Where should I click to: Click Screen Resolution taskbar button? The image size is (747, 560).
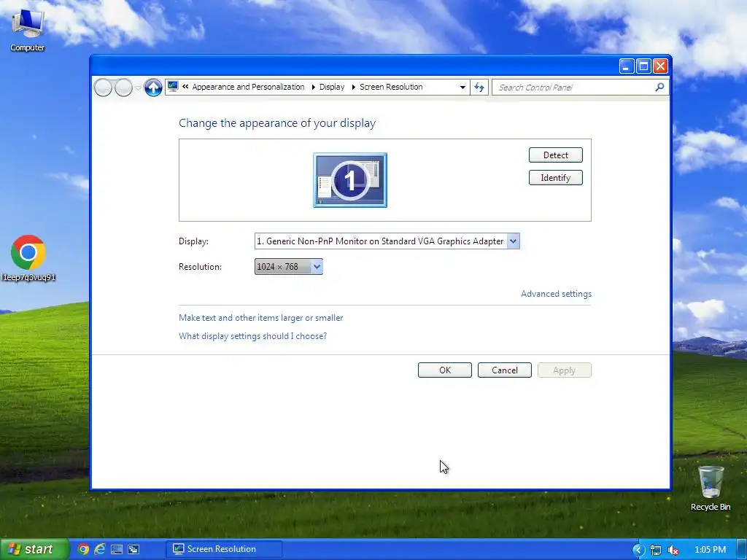(224, 549)
